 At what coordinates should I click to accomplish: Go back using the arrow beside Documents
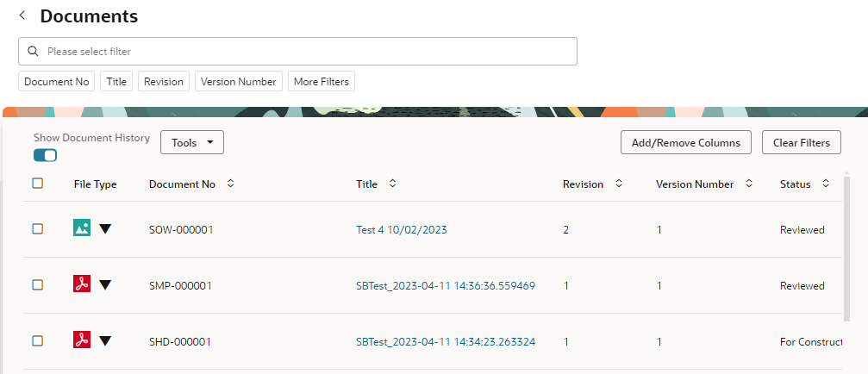[22, 16]
